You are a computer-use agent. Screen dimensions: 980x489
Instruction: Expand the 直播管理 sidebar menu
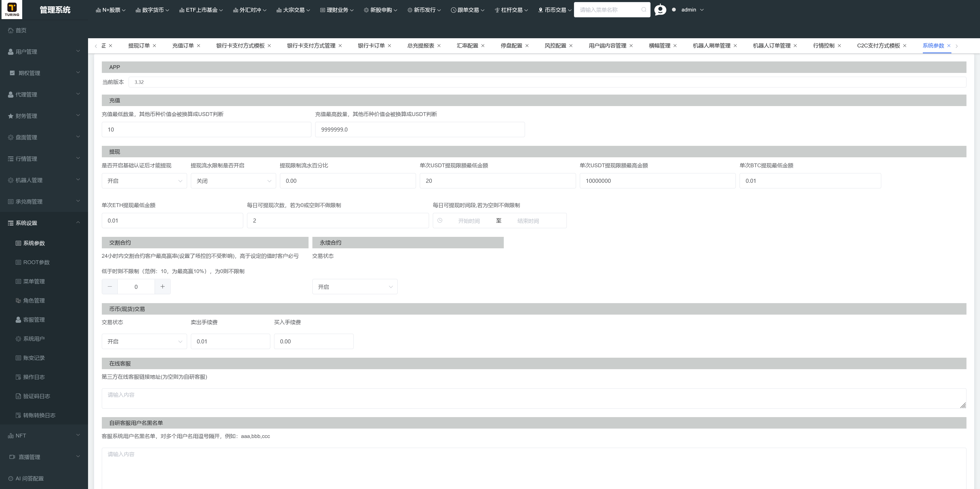[44, 457]
